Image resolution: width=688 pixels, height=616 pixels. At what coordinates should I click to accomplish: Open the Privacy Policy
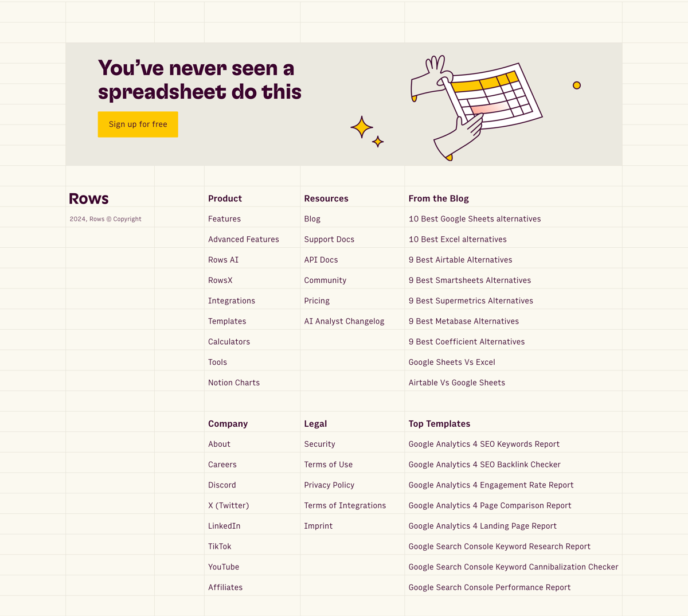[x=329, y=485]
